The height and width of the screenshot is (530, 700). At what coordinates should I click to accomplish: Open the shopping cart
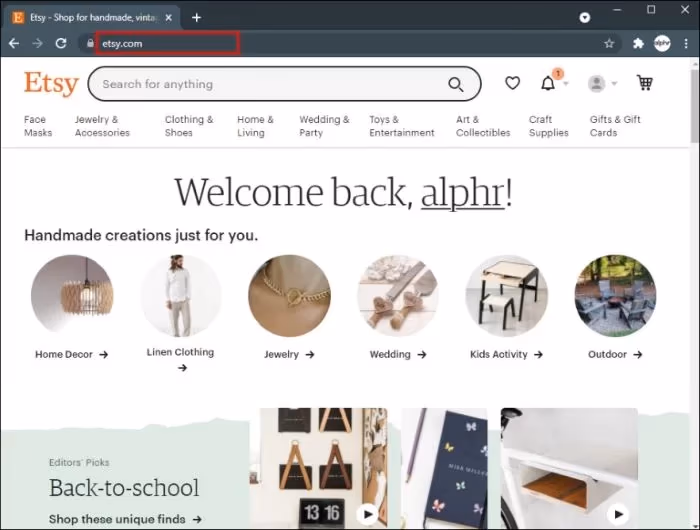[x=644, y=84]
